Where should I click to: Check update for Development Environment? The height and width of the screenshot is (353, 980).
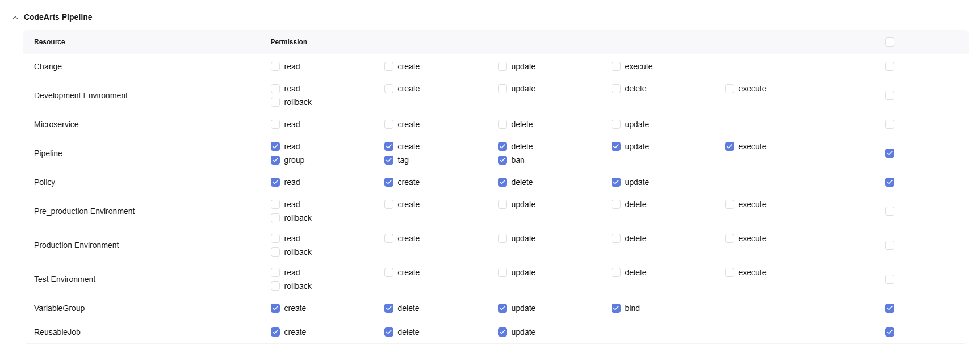(x=502, y=89)
